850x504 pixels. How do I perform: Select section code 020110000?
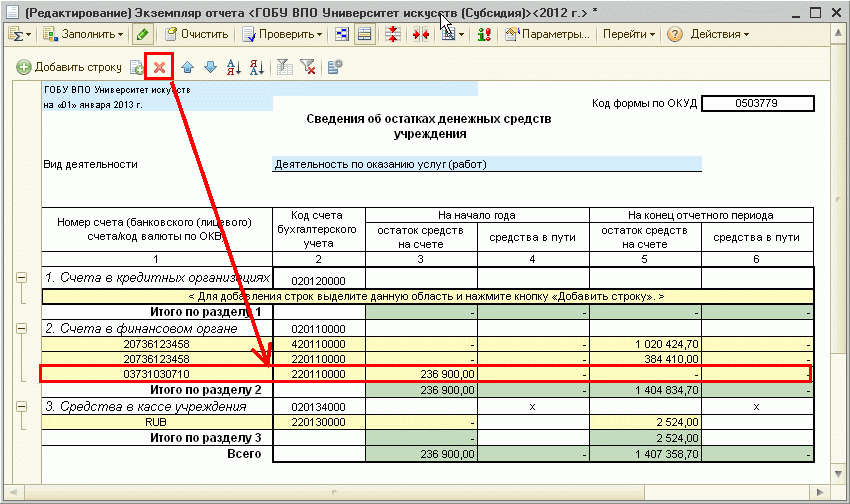pyautogui.click(x=319, y=329)
